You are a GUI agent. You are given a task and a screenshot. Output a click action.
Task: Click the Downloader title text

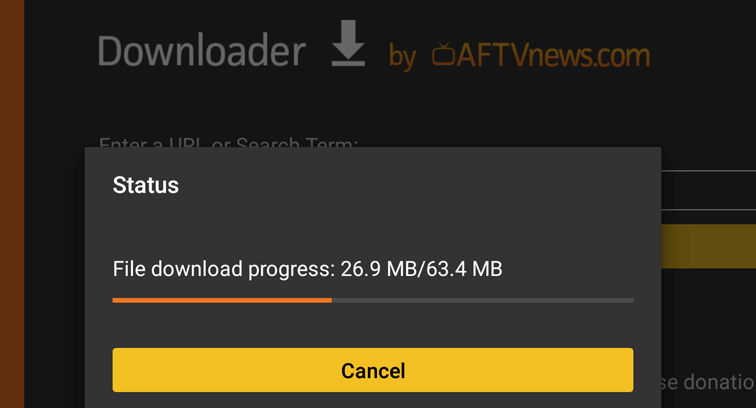pos(201,51)
